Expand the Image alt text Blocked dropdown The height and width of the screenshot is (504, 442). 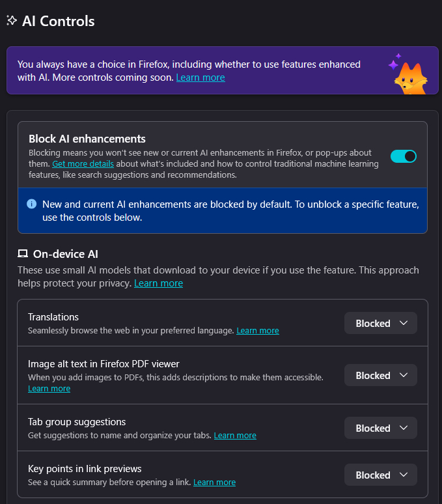381,376
